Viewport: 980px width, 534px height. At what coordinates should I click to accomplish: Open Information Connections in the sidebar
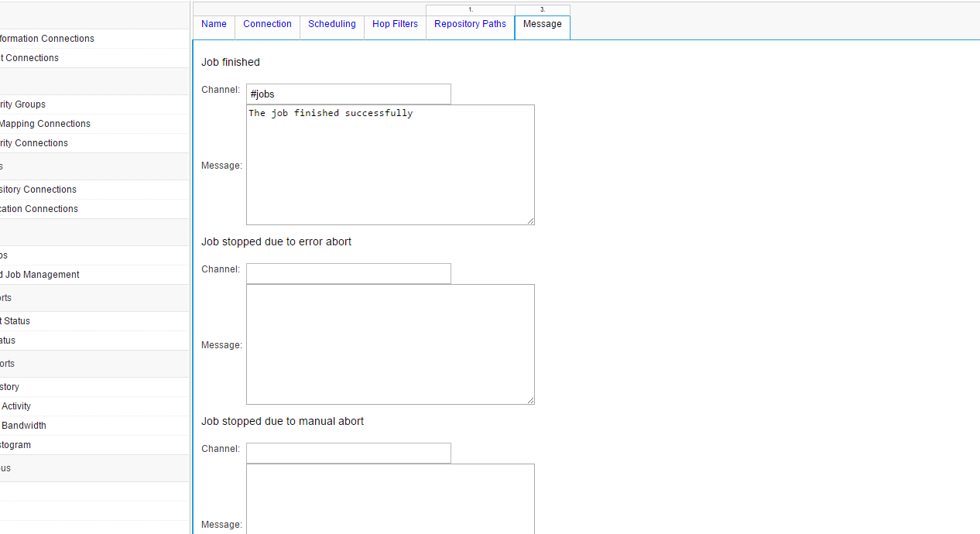[x=46, y=39]
